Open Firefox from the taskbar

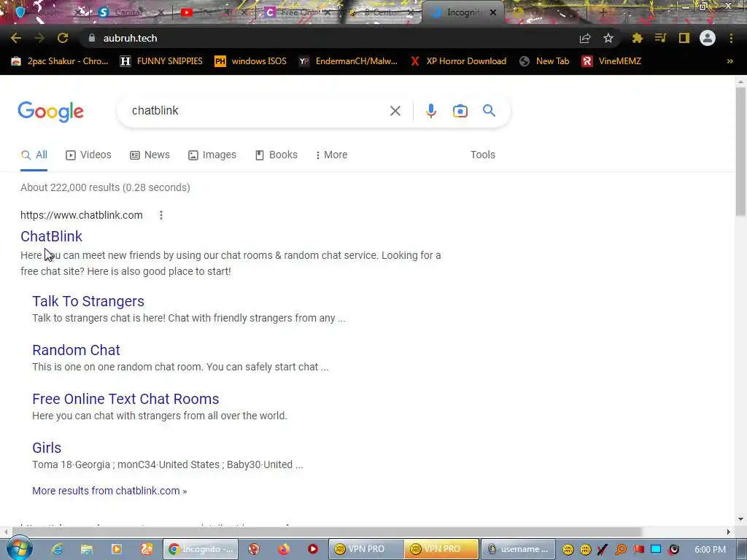[284, 549]
